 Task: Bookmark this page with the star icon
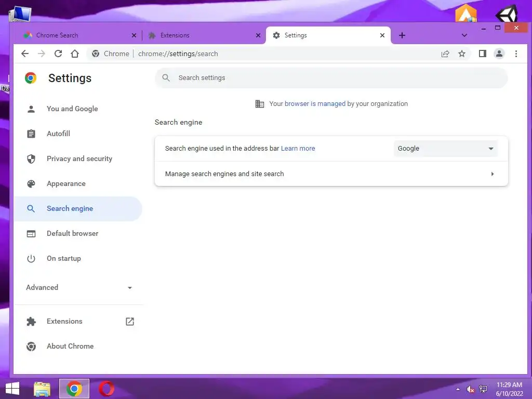point(462,54)
